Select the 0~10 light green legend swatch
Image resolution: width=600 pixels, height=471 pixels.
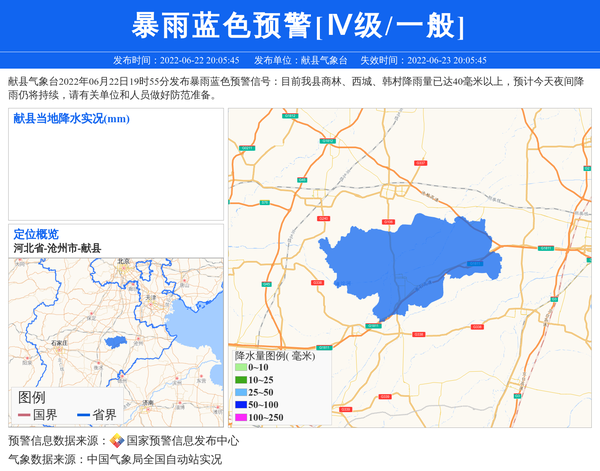(x=240, y=368)
